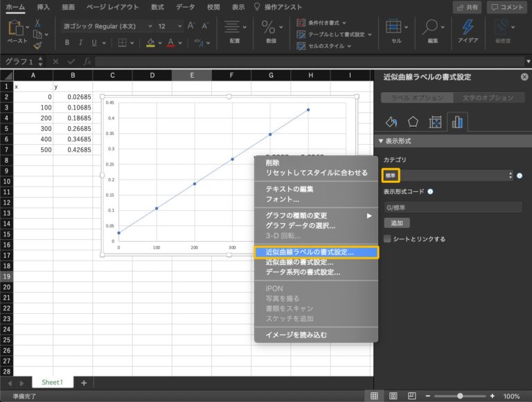Close the trendline label format pane
The height and width of the screenshot is (402, 532).
pyautogui.click(x=524, y=77)
